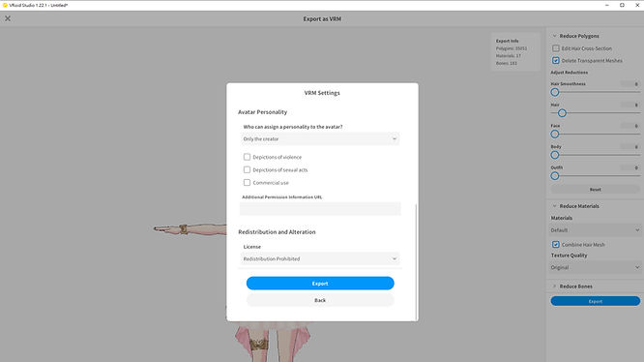Click the Hair Smoothness slider handle

pyautogui.click(x=555, y=92)
